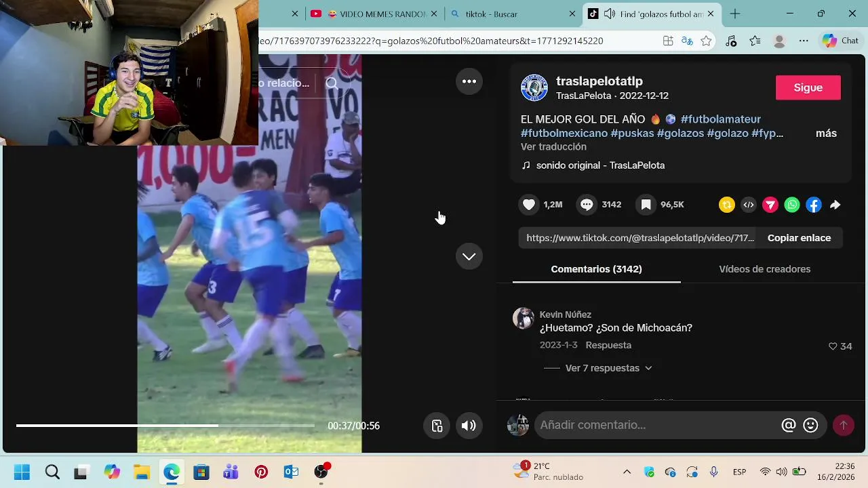Open the Copilot Chat button
The image size is (868, 488).
(841, 41)
